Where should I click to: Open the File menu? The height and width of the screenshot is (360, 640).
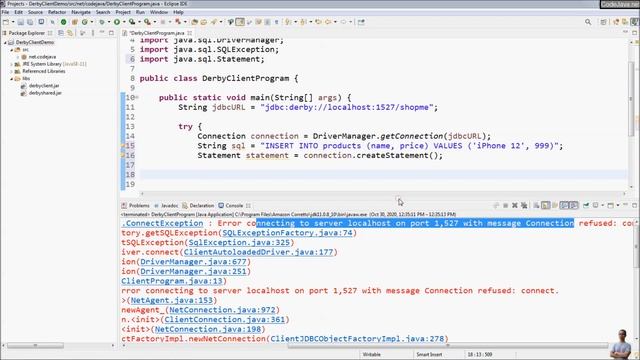[x=5, y=12]
